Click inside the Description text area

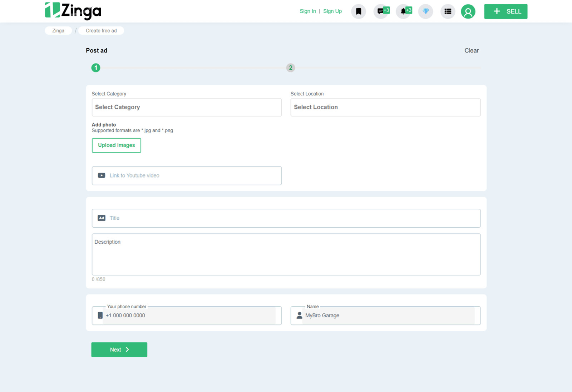coord(286,254)
